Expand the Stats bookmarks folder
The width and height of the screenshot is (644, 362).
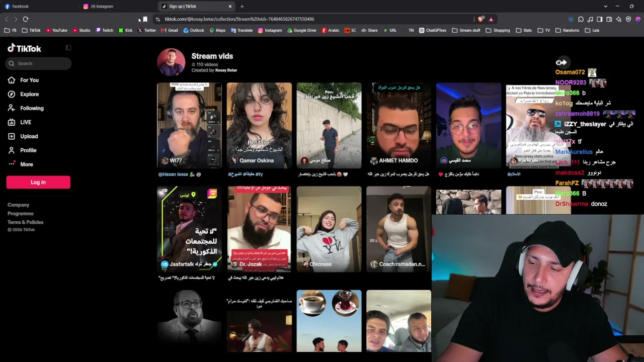[524, 30]
